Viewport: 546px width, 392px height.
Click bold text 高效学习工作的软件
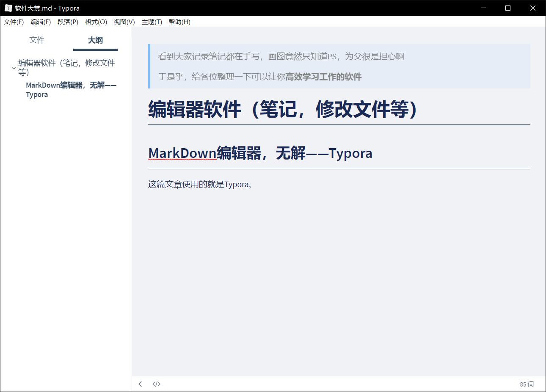coord(323,77)
